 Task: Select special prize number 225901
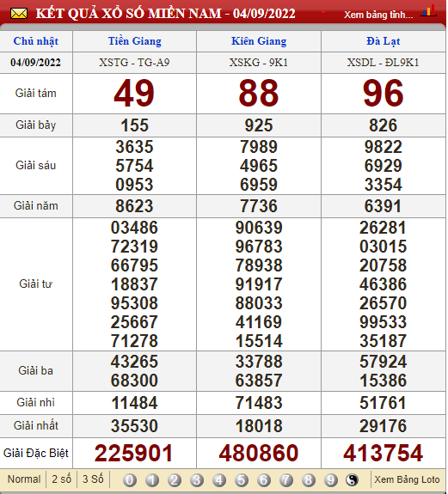pyautogui.click(x=133, y=454)
